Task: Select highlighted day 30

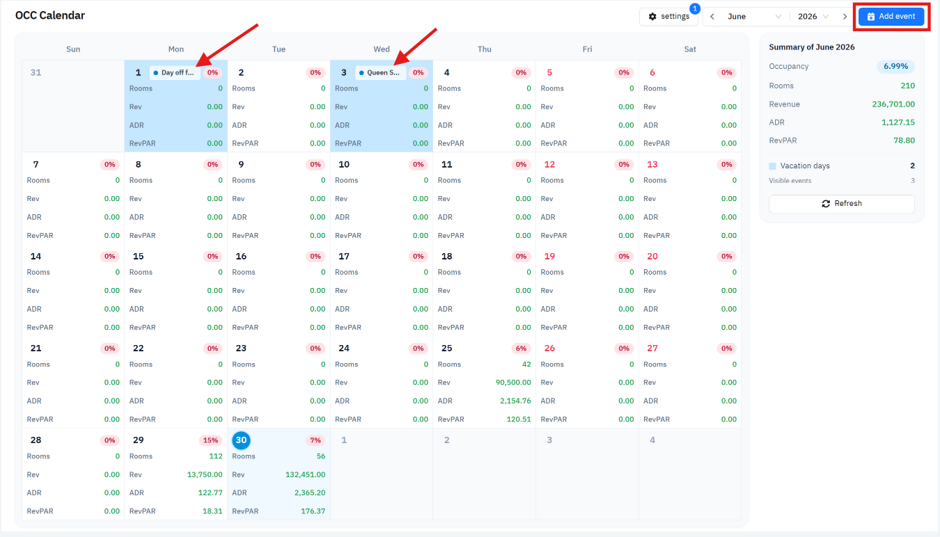Action: tap(241, 440)
